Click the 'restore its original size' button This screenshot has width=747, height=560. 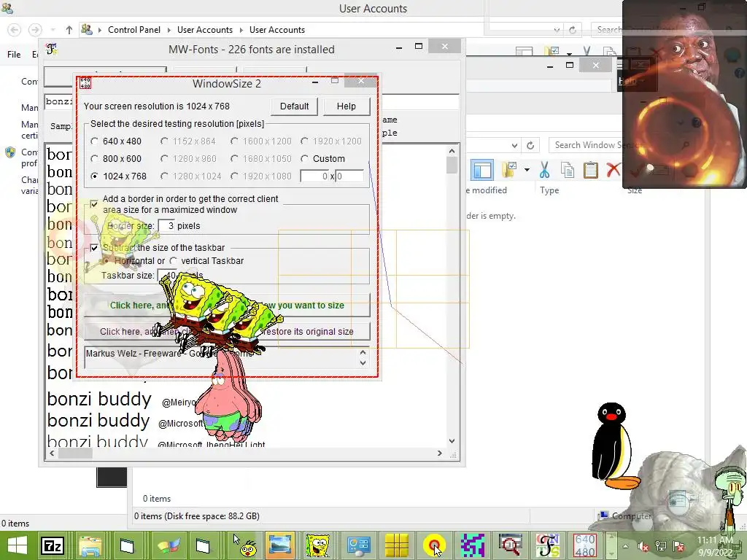click(x=228, y=332)
